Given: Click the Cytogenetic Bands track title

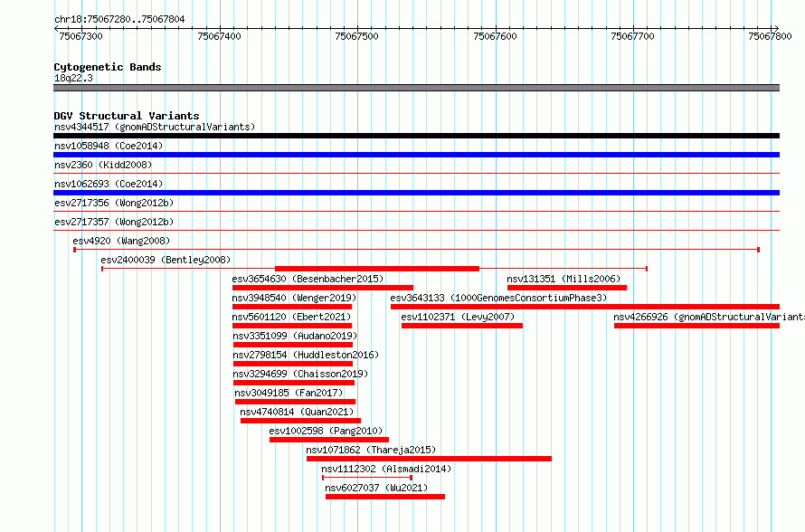Looking at the screenshot, I should tap(108, 67).
